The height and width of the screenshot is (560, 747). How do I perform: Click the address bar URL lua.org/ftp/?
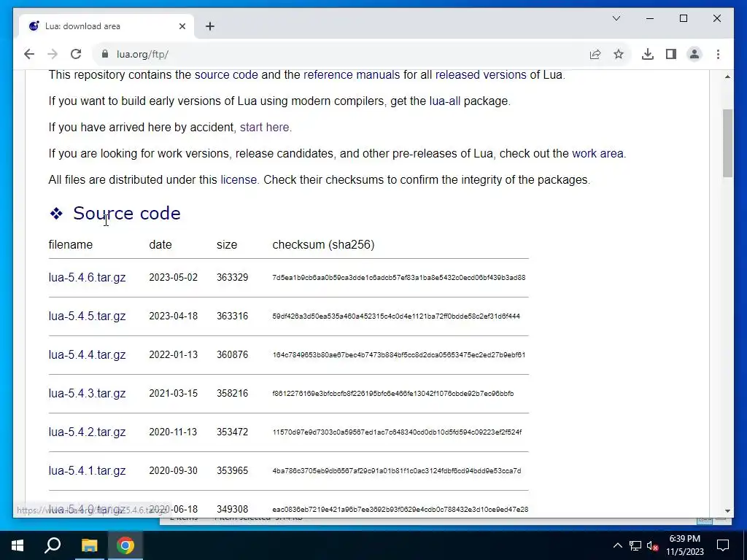pos(142,54)
